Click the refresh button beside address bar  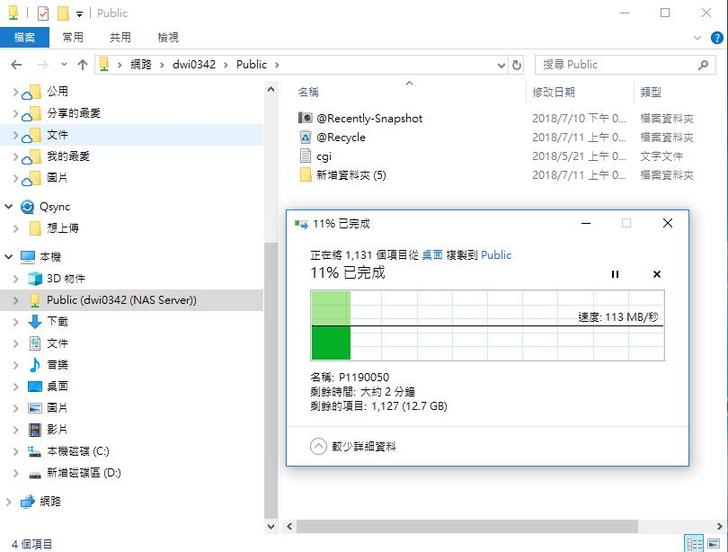[x=516, y=65]
